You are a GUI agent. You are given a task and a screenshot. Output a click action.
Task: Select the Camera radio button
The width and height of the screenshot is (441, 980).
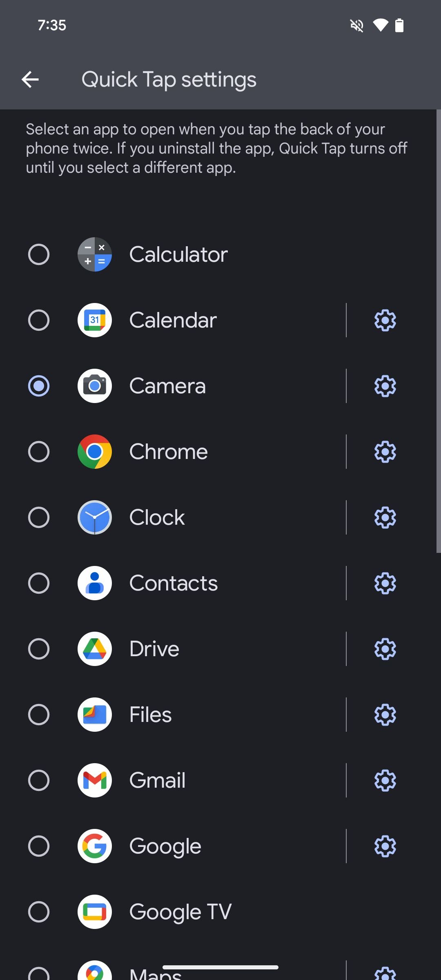pyautogui.click(x=39, y=386)
